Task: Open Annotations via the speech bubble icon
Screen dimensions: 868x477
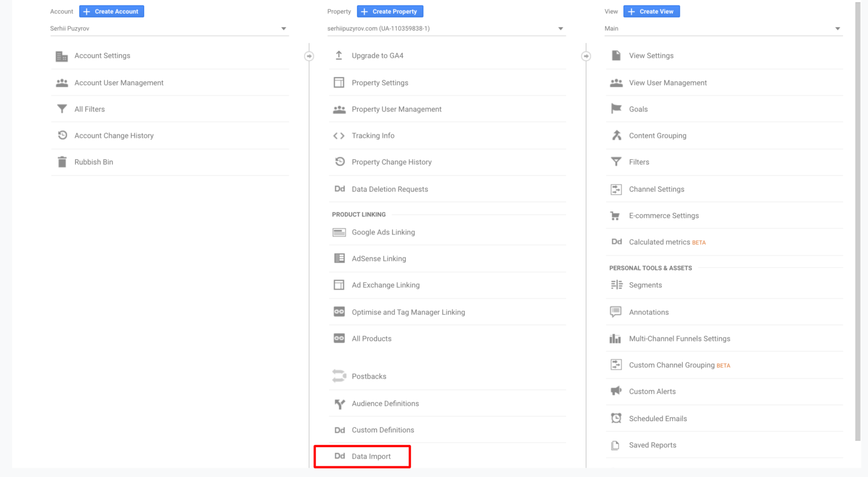Action: (616, 311)
